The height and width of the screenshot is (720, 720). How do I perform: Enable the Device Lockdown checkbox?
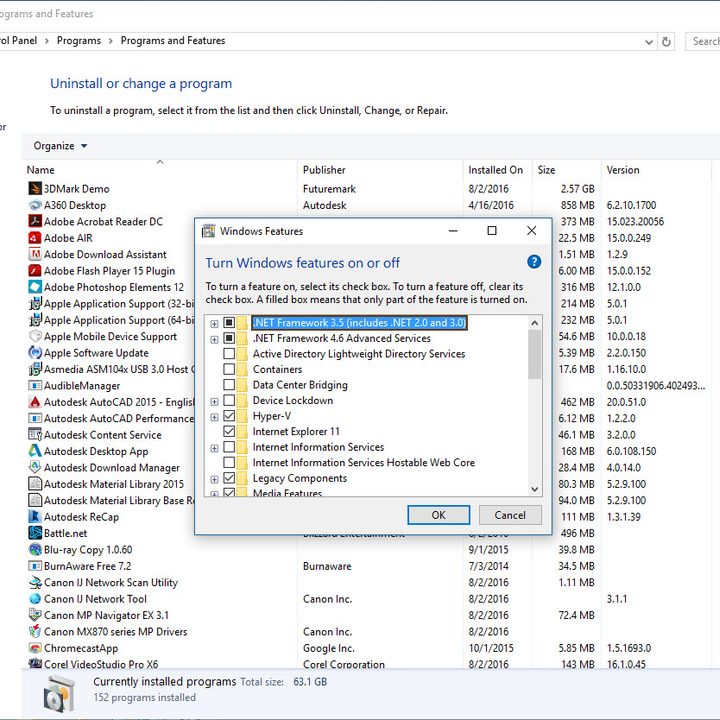(229, 400)
